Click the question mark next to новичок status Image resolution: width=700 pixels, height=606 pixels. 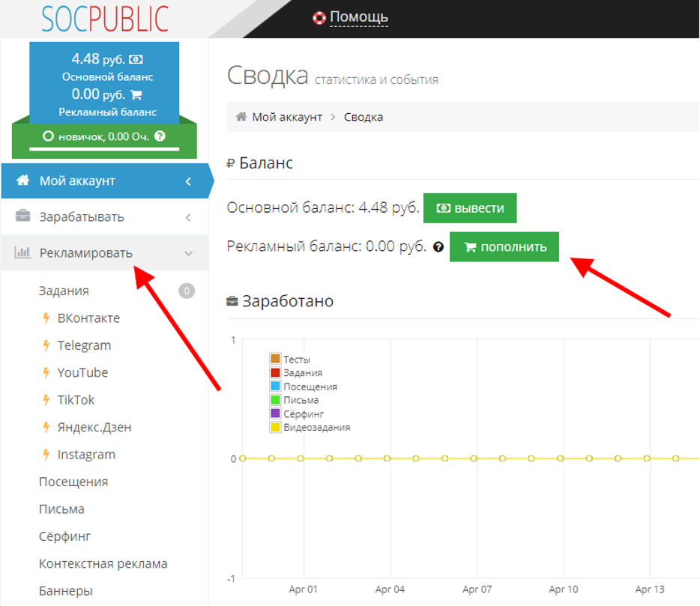[160, 136]
